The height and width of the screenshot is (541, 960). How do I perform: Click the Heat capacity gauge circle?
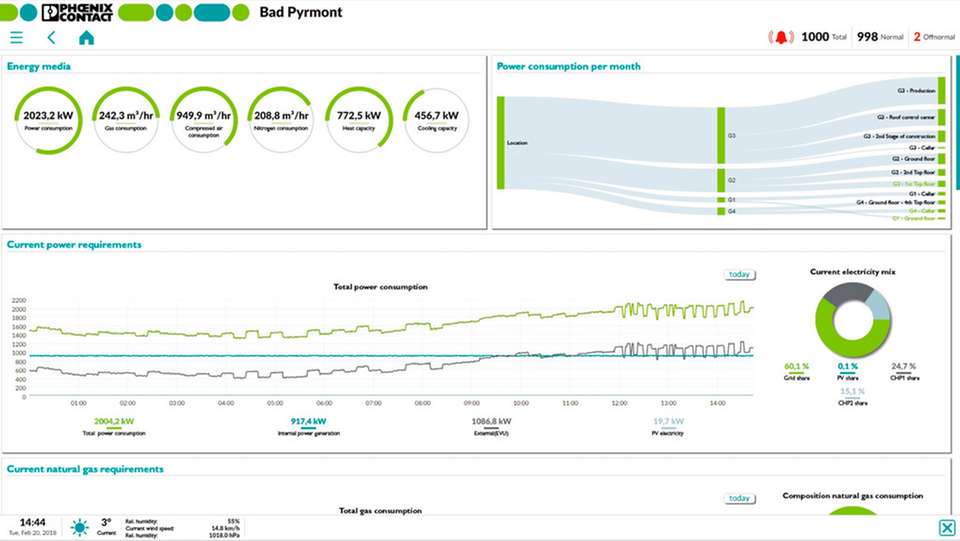[x=358, y=119]
